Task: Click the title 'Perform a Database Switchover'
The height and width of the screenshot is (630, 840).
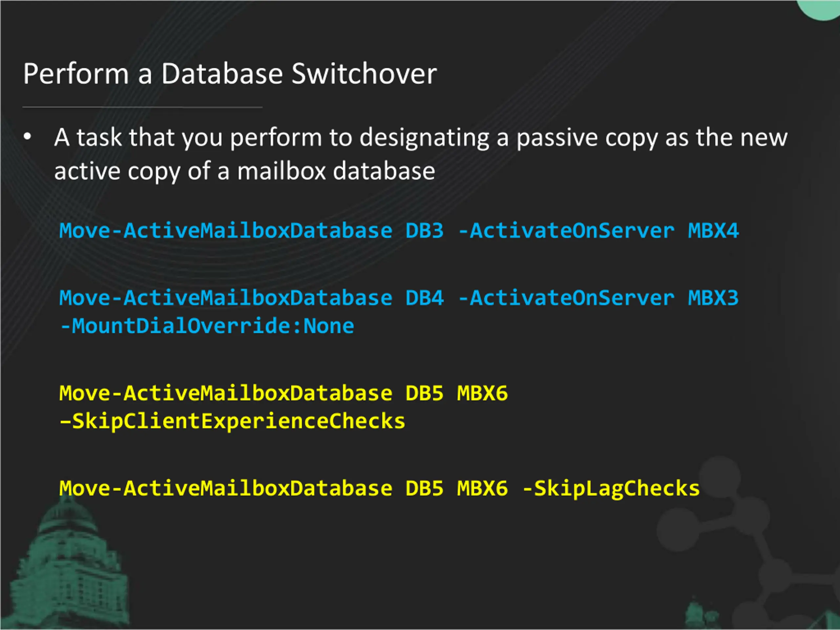Action: click(230, 74)
